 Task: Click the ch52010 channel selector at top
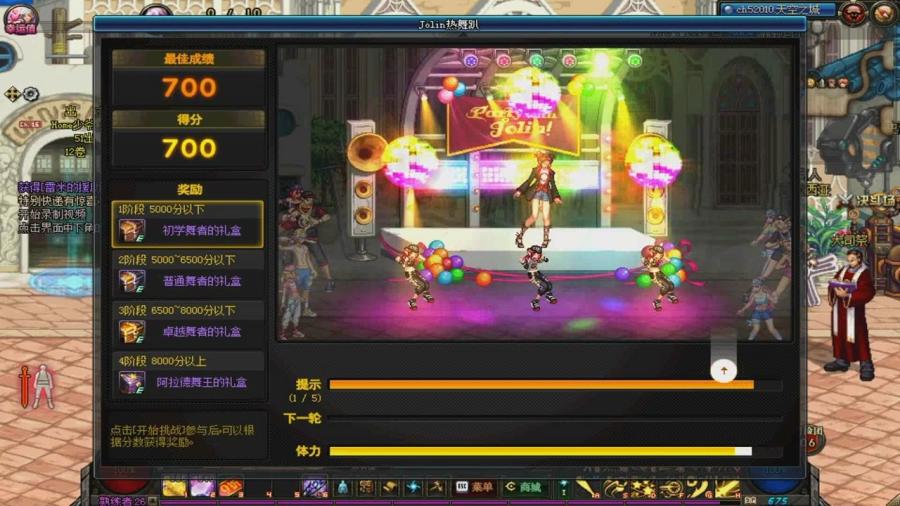(x=778, y=9)
